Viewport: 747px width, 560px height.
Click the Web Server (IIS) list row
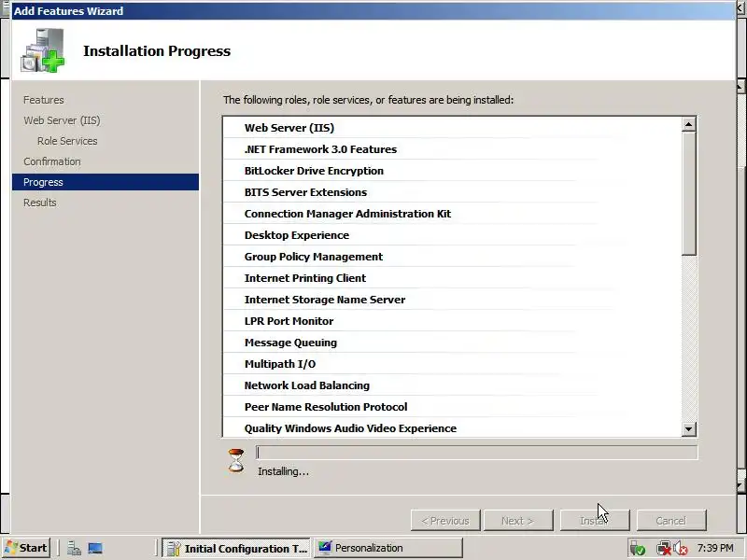[453, 128]
